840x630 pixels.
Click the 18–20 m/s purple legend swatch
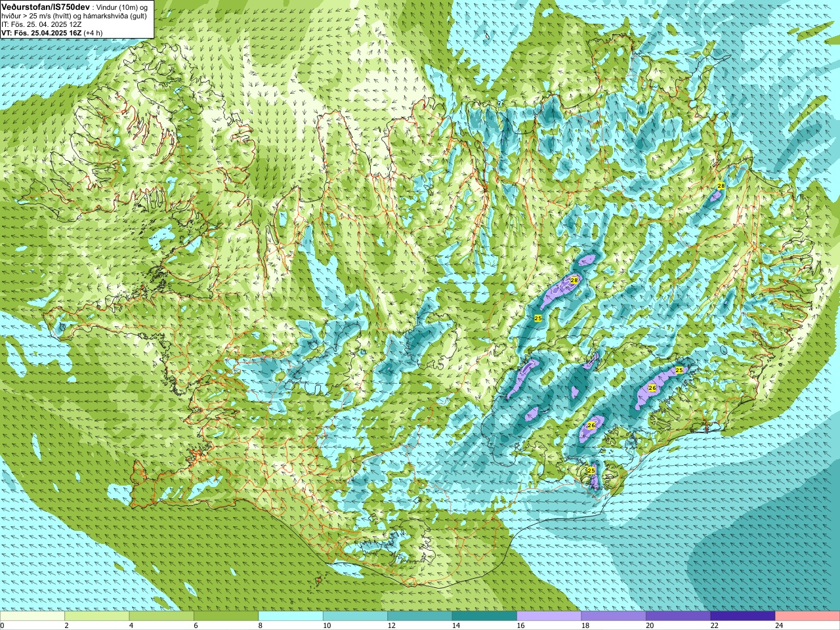614,616
